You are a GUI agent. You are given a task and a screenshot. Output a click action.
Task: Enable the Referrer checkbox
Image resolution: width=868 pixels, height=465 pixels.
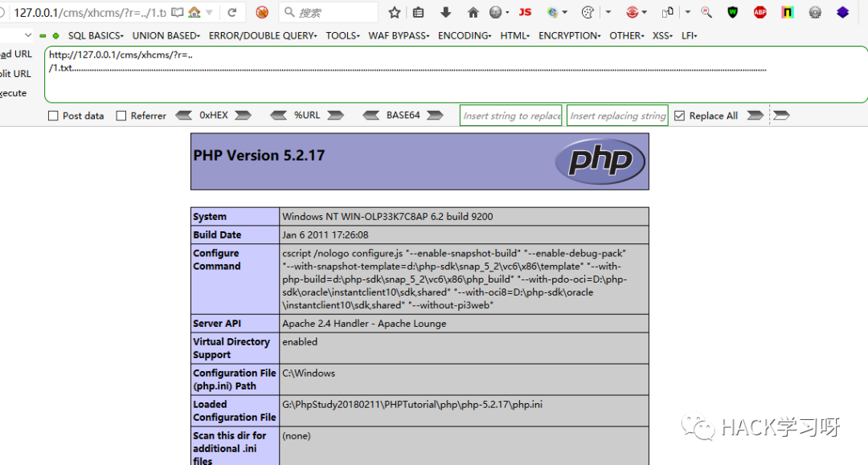click(121, 116)
